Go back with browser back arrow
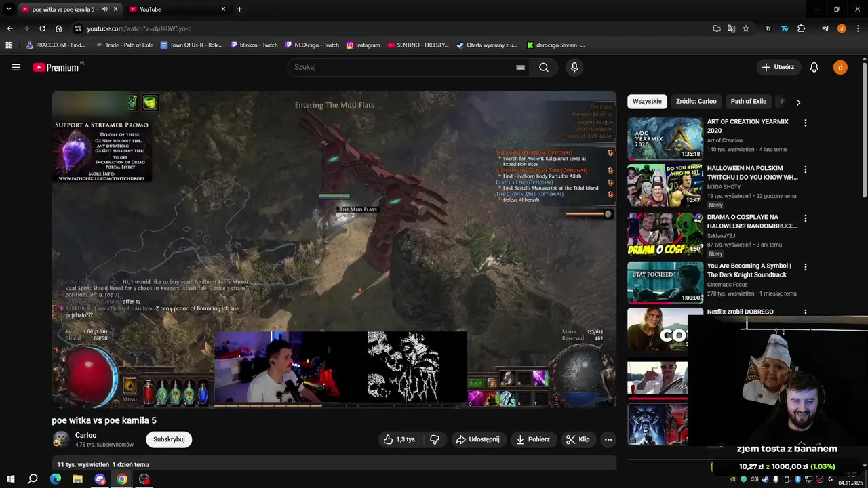The image size is (868, 488). (x=9, y=28)
